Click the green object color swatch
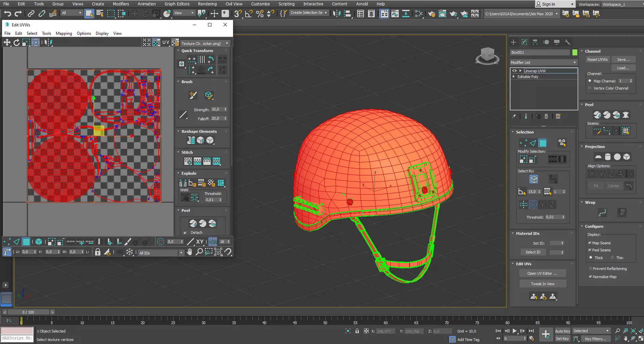 click(x=574, y=52)
